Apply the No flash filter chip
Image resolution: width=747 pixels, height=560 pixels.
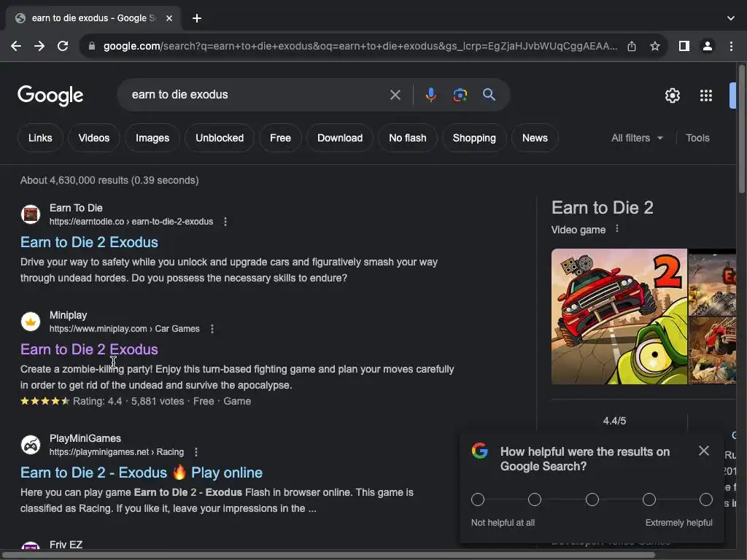tap(407, 138)
